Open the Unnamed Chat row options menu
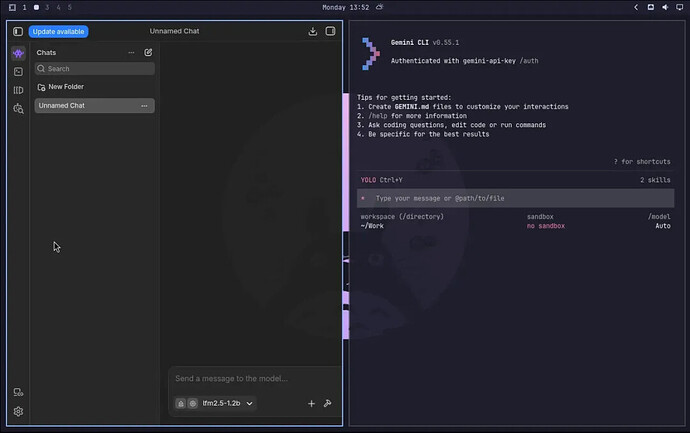 click(x=144, y=106)
